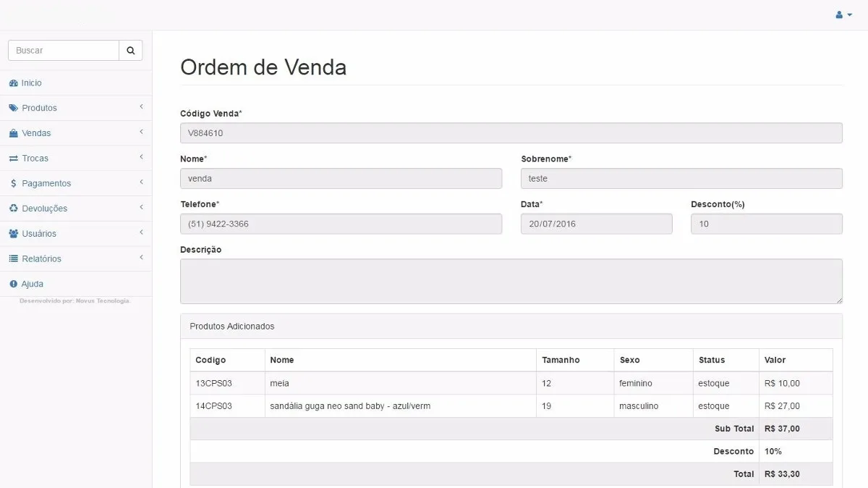Open the user account icon menu
Viewport: 868px width, 488px height.
click(843, 14)
